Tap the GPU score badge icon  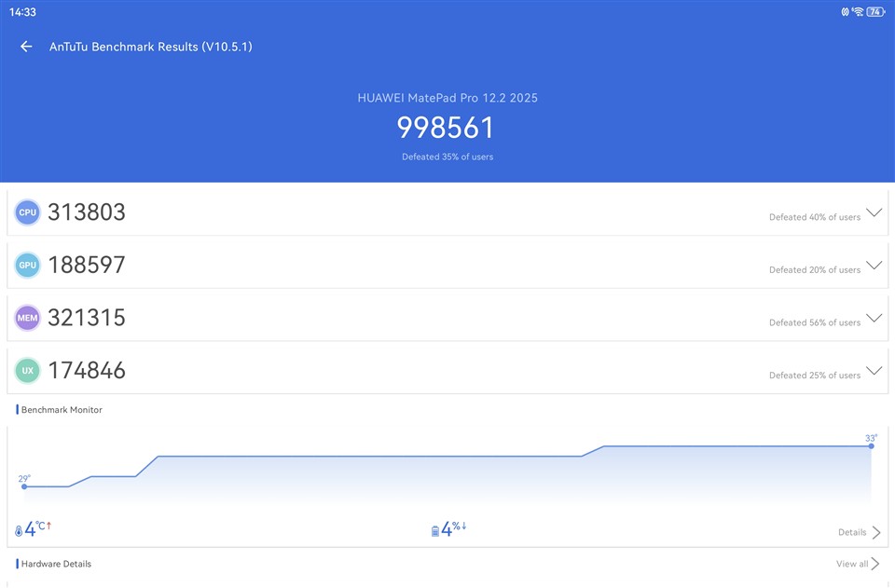tap(28, 266)
